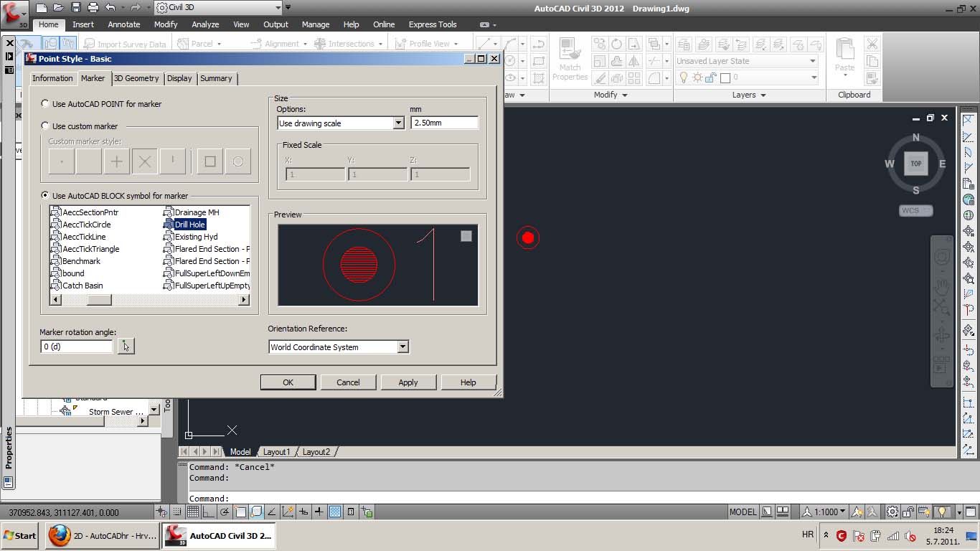Click the Plot printer icon
The width and height of the screenshot is (980, 551).
[93, 7]
